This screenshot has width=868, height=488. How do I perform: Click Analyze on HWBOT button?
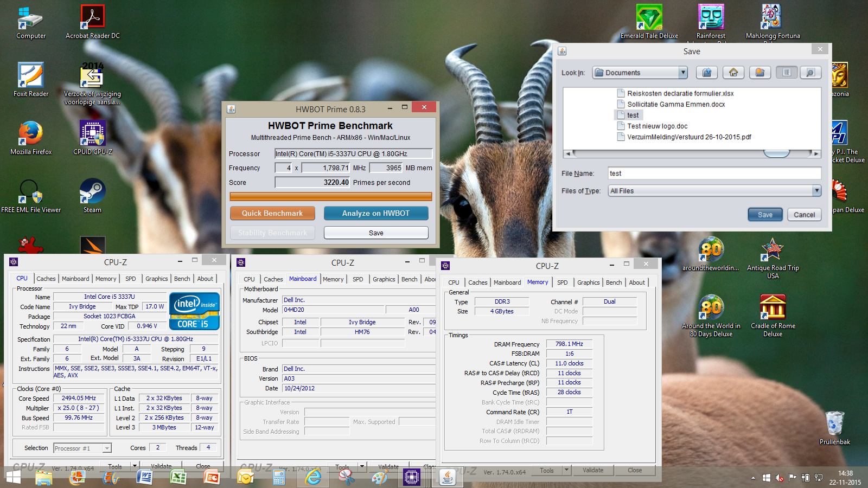376,213
